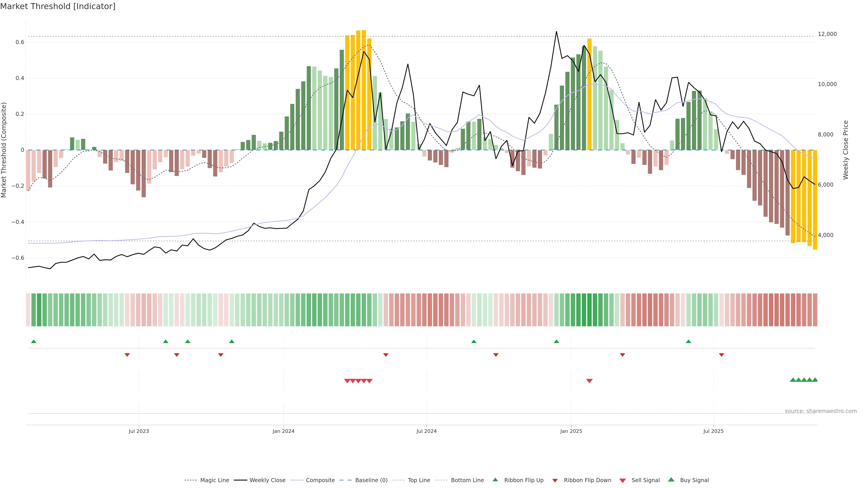
Task: Click the Ribbon Flip Down legend triangle
Action: (555, 480)
